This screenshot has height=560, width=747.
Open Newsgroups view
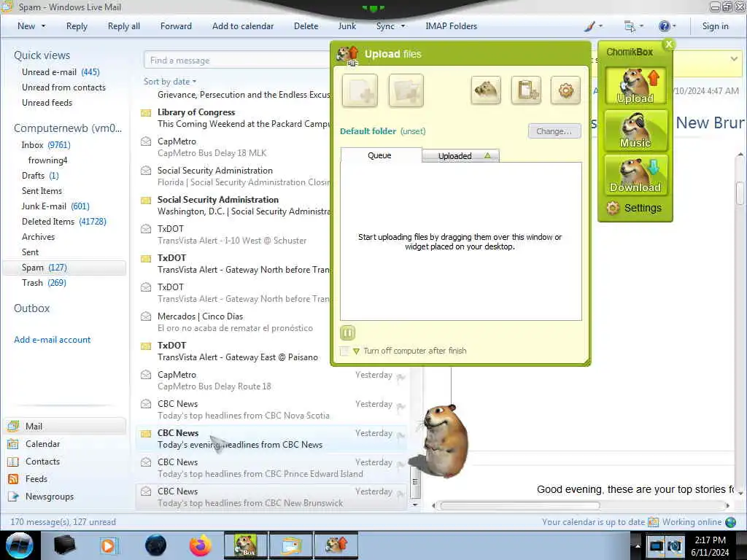point(50,497)
